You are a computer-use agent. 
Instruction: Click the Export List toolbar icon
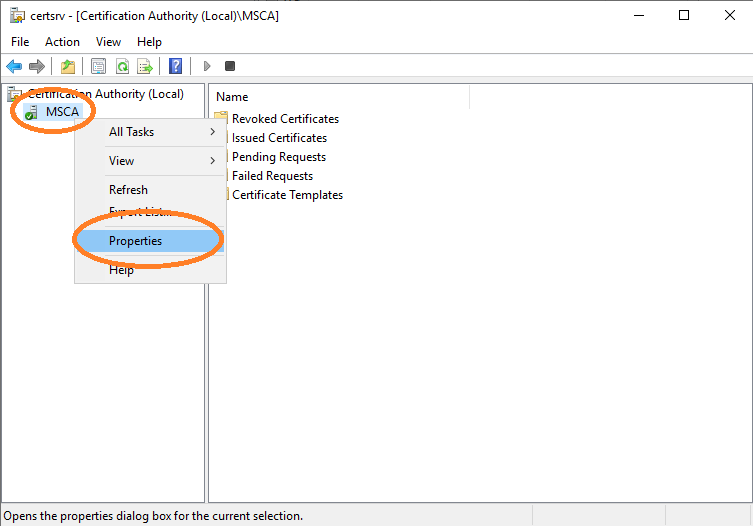[145, 66]
